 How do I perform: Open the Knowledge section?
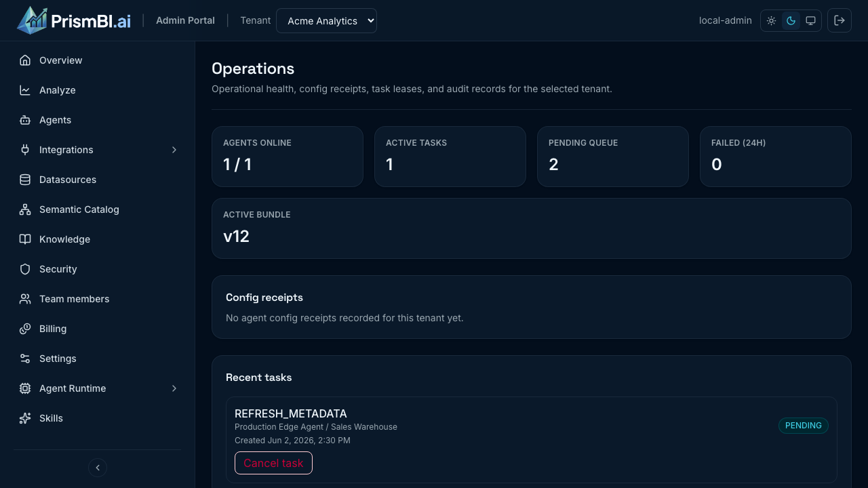(98, 239)
